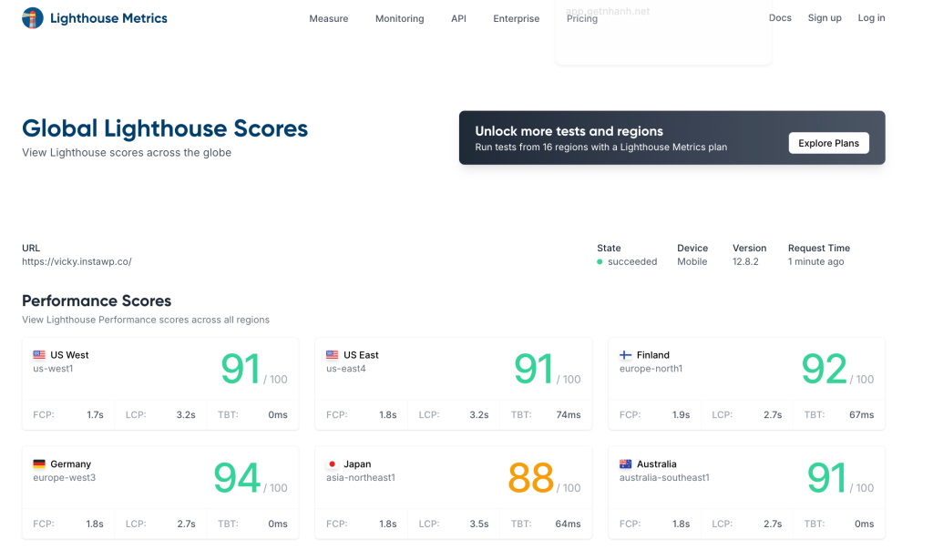Image resolution: width=933 pixels, height=560 pixels.
Task: Open the Measure menu item
Action: pos(328,18)
